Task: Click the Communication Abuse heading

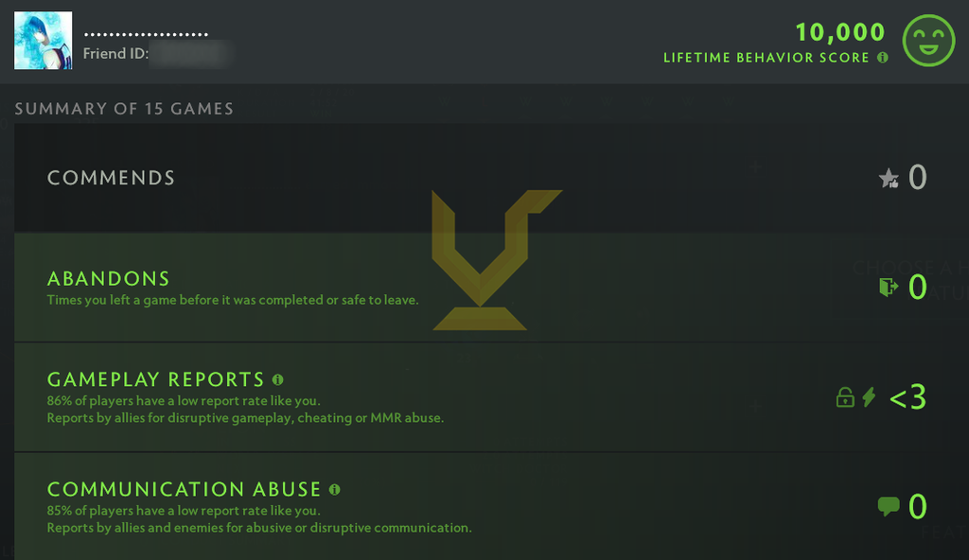Action: (x=185, y=490)
